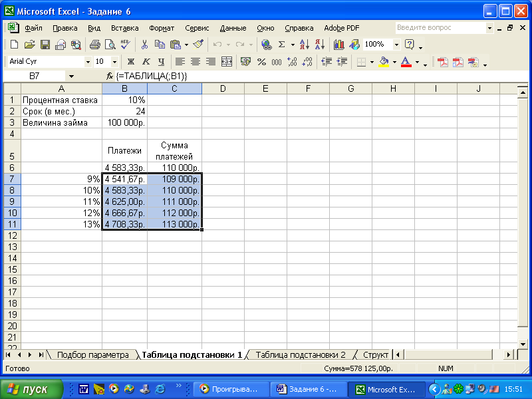Open the AutoSum functions dropdown arrow
532x399 pixels.
[x=293, y=45]
